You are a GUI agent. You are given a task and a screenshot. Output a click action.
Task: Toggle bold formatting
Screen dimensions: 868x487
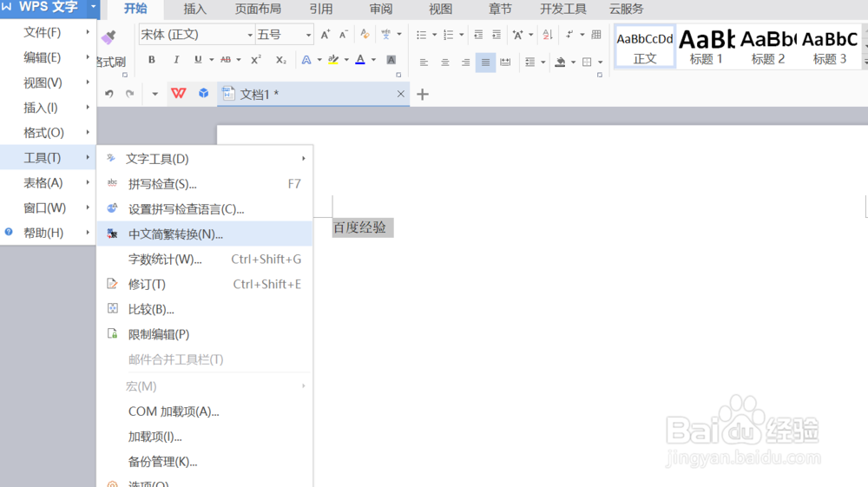[152, 60]
